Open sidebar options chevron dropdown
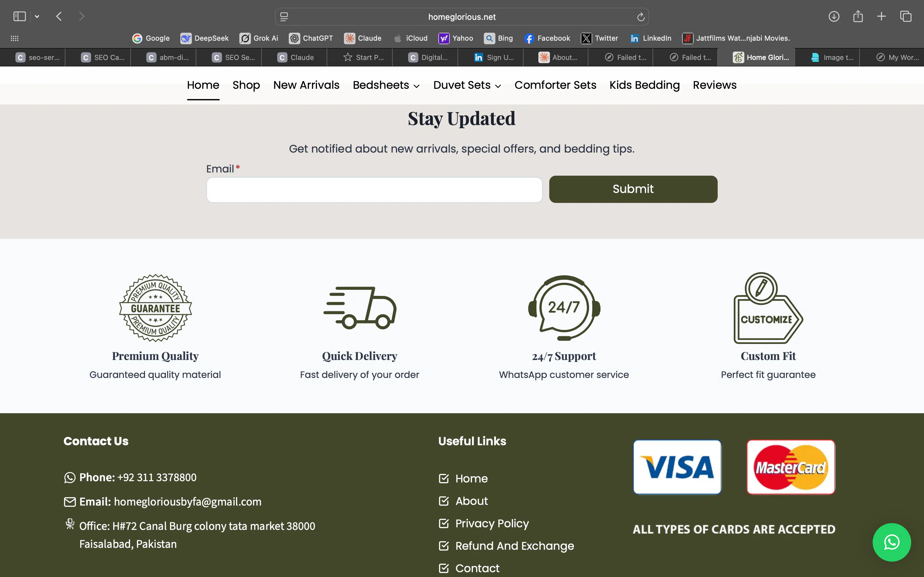The height and width of the screenshot is (577, 924). (37, 16)
